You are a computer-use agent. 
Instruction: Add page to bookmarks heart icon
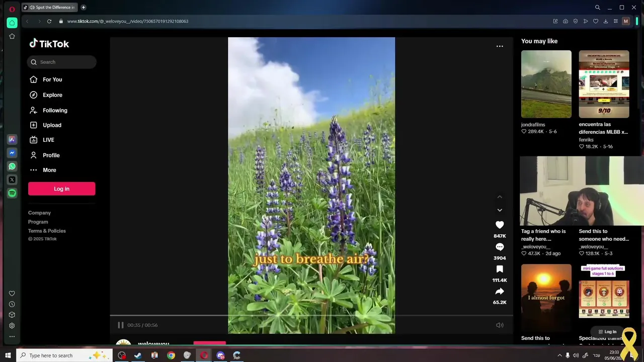[596, 21]
